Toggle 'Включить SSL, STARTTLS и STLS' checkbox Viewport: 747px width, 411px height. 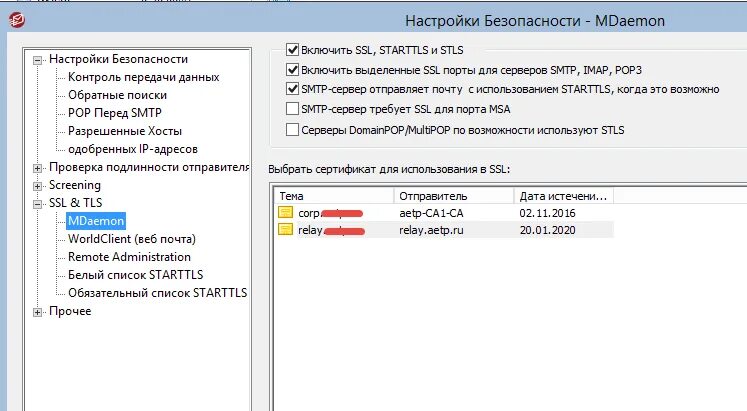(x=292, y=50)
